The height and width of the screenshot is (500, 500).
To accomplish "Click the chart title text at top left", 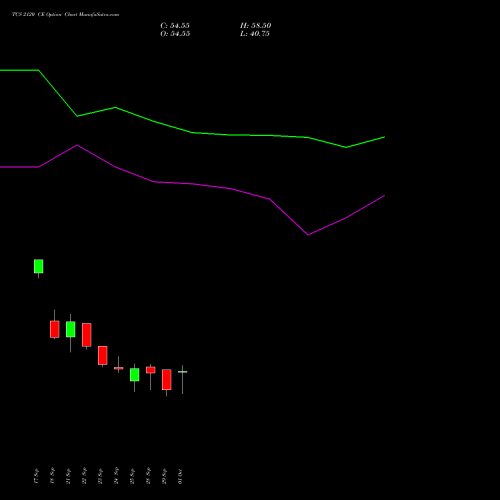I will (x=65, y=14).
